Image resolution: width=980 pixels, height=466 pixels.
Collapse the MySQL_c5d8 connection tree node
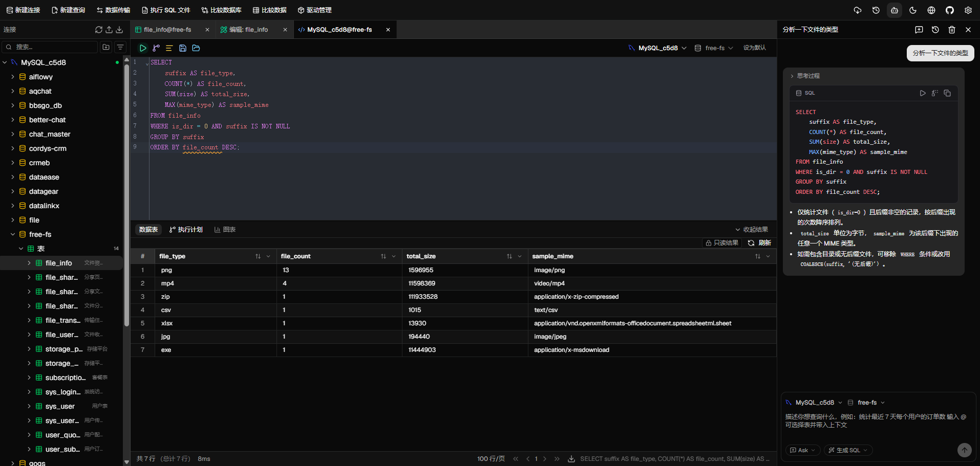click(5, 62)
